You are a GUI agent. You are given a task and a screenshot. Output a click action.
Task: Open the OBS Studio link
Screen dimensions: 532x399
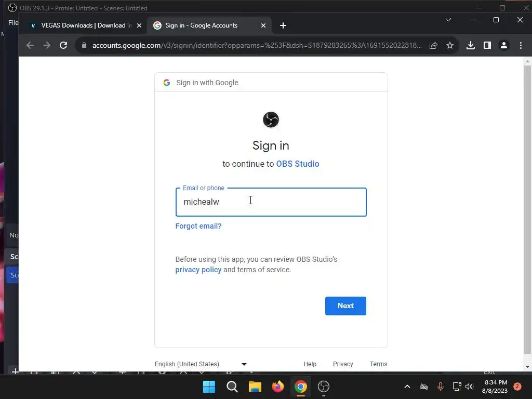[x=298, y=164]
